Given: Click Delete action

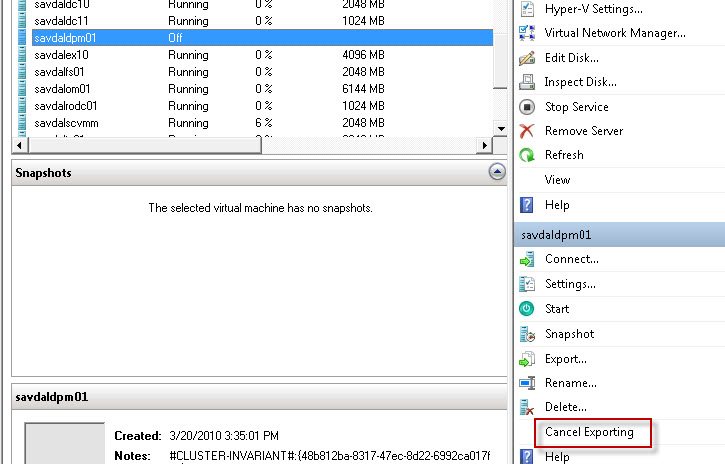Looking at the screenshot, I should coord(565,407).
